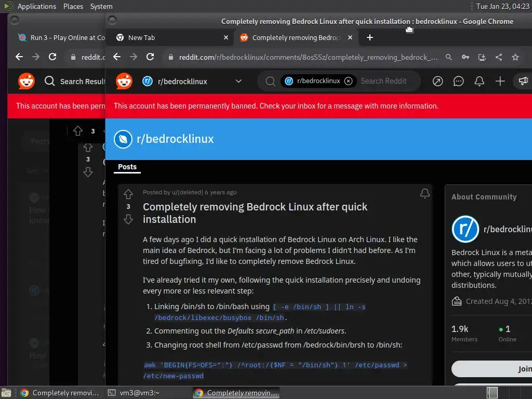
Task: Go forward in background Chrome window
Action: tap(36, 57)
